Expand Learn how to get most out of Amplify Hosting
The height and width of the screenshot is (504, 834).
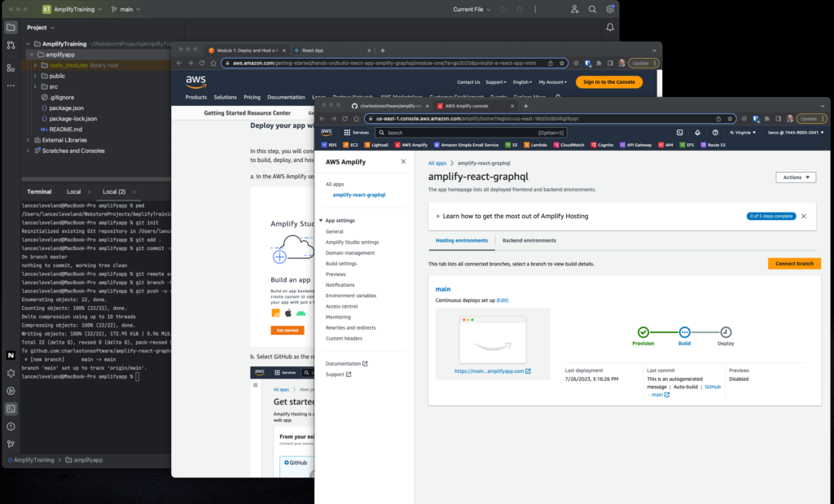pos(437,217)
